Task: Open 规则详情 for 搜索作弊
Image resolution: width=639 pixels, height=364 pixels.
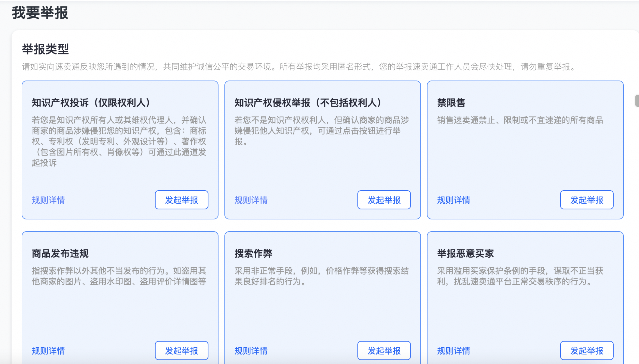Action: [251, 351]
